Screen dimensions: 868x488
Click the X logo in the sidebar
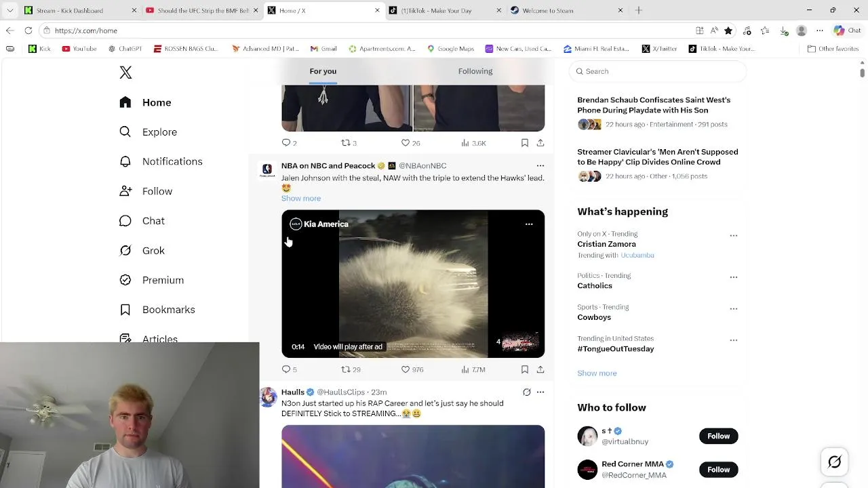125,73
